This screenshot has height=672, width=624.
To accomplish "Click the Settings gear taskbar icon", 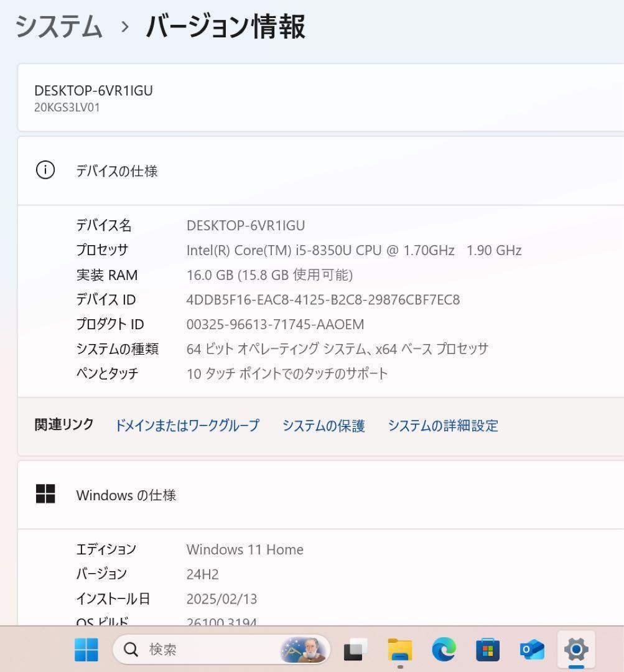I will click(576, 650).
